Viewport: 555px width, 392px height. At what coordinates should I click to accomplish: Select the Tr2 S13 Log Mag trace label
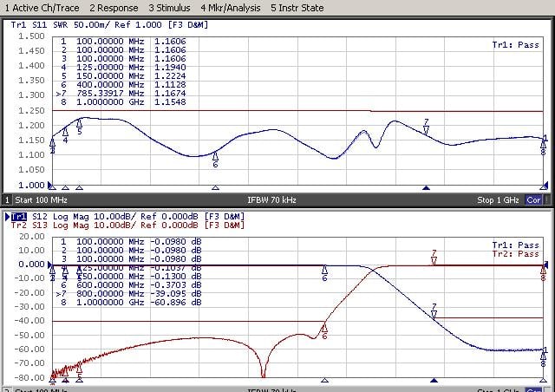pyautogui.click(x=127, y=225)
